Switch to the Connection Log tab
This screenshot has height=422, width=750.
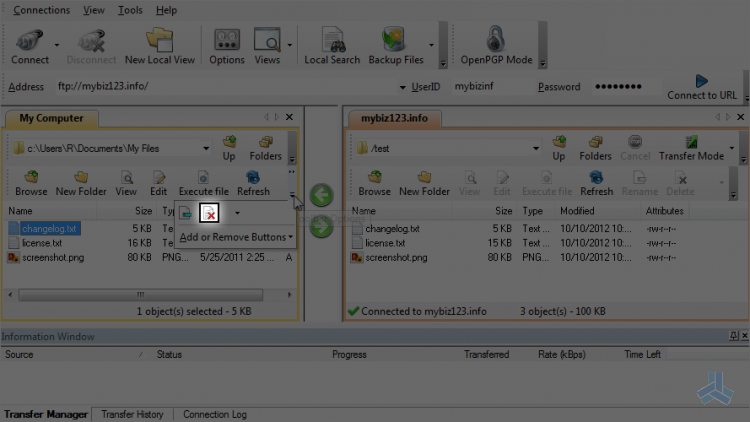click(215, 414)
